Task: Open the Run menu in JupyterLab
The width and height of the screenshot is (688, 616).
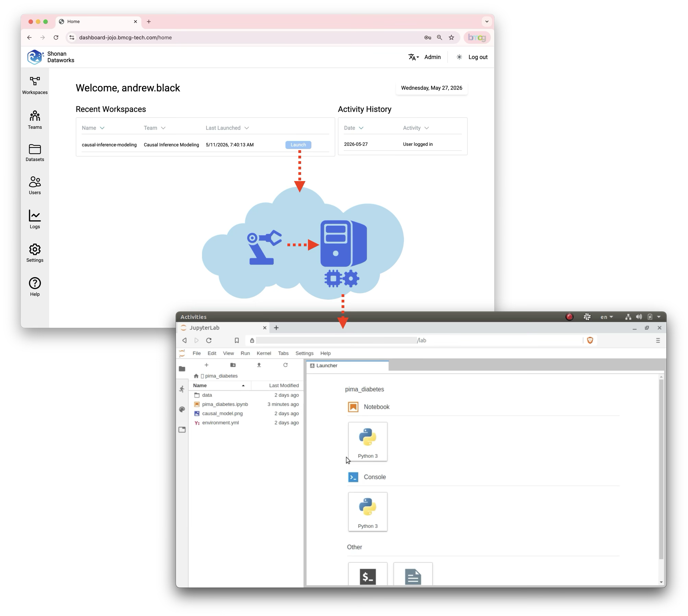Action: (x=245, y=353)
